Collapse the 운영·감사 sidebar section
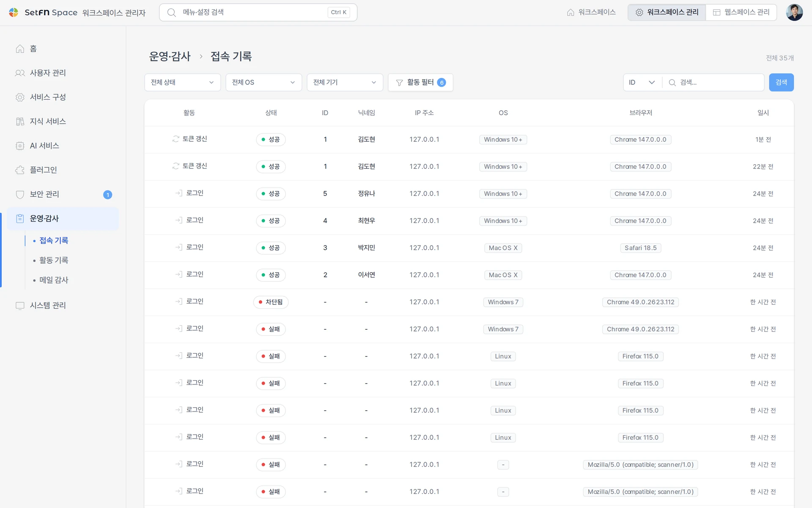Screen dimensions: 812x508 coord(63,218)
